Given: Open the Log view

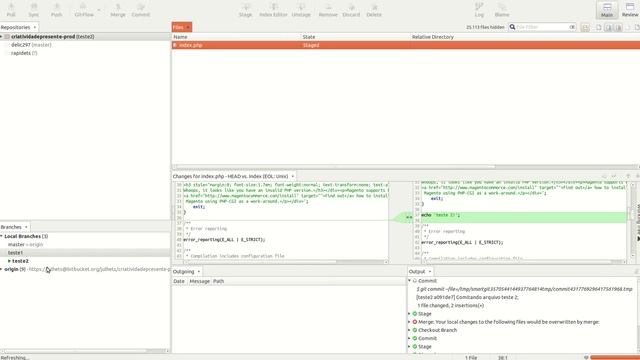Looking at the screenshot, I should point(479,10).
